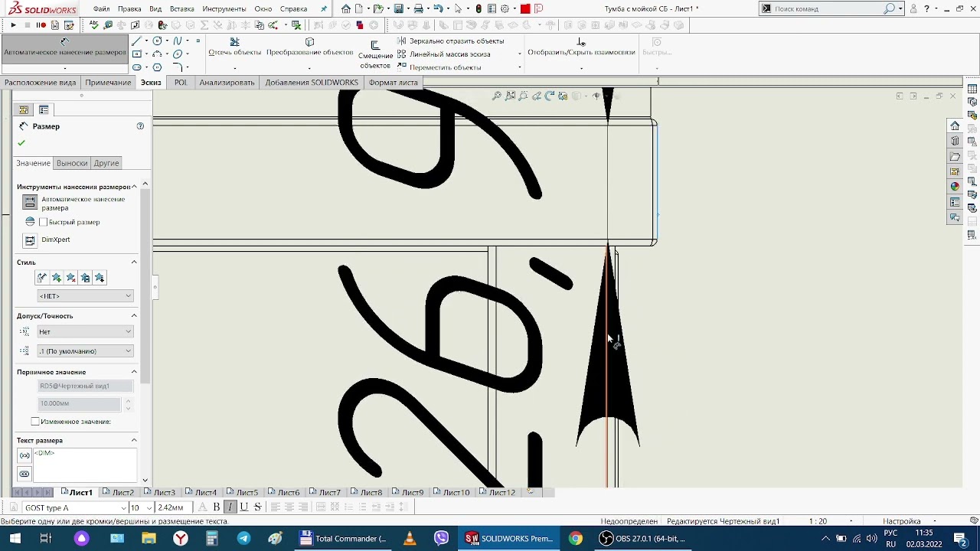The width and height of the screenshot is (980, 551).
Task: Click the Настройка status bar button
Action: (x=901, y=521)
